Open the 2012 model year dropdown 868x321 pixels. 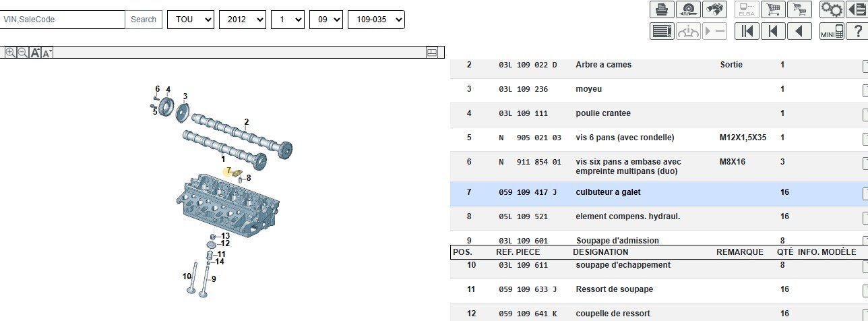pyautogui.click(x=242, y=20)
